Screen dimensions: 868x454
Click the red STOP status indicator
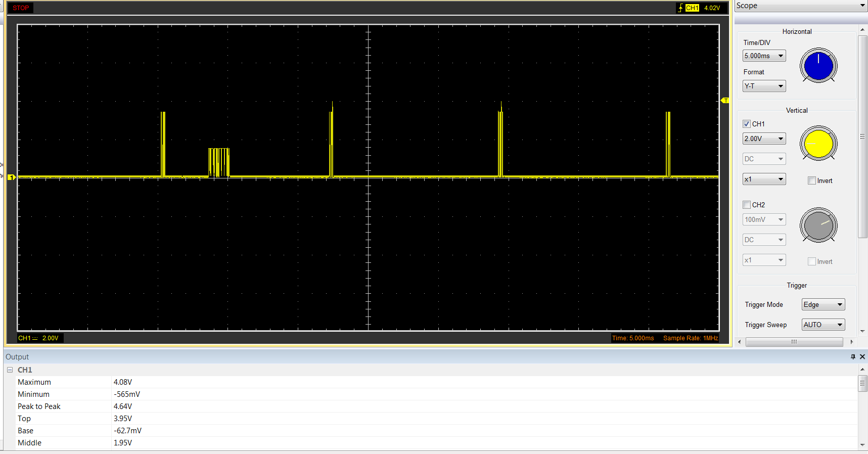[21, 8]
